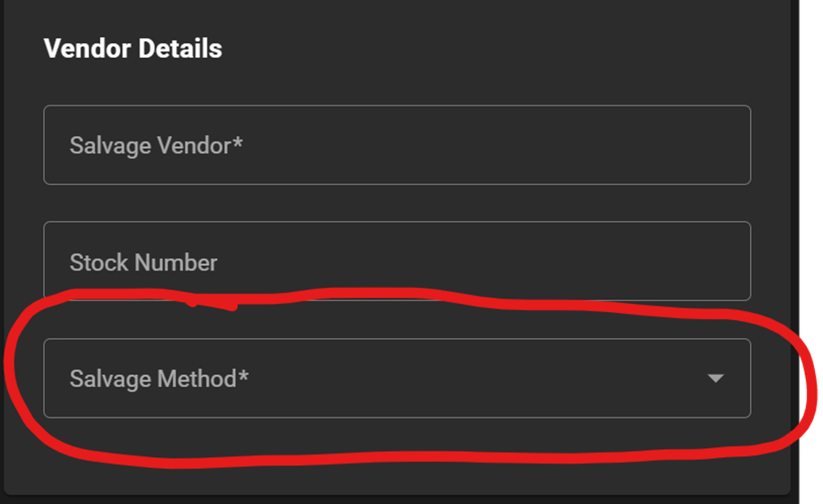This screenshot has height=504, width=823.
Task: Click into the Stock Number field
Action: pos(397,261)
